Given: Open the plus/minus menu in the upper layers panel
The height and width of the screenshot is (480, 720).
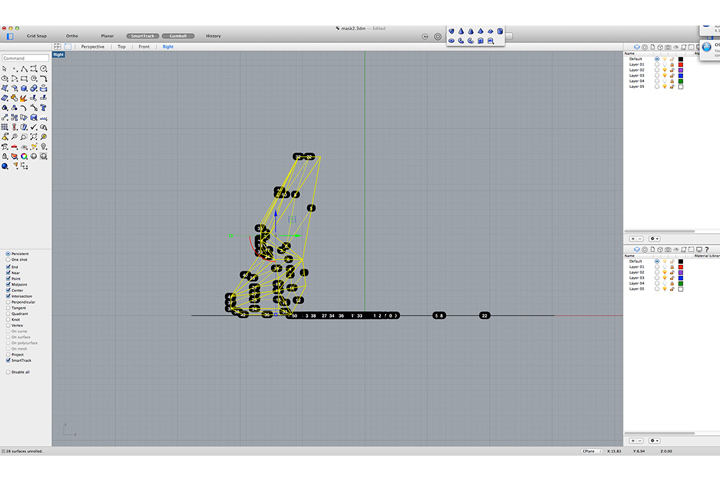Looking at the screenshot, I should pyautogui.click(x=636, y=239).
